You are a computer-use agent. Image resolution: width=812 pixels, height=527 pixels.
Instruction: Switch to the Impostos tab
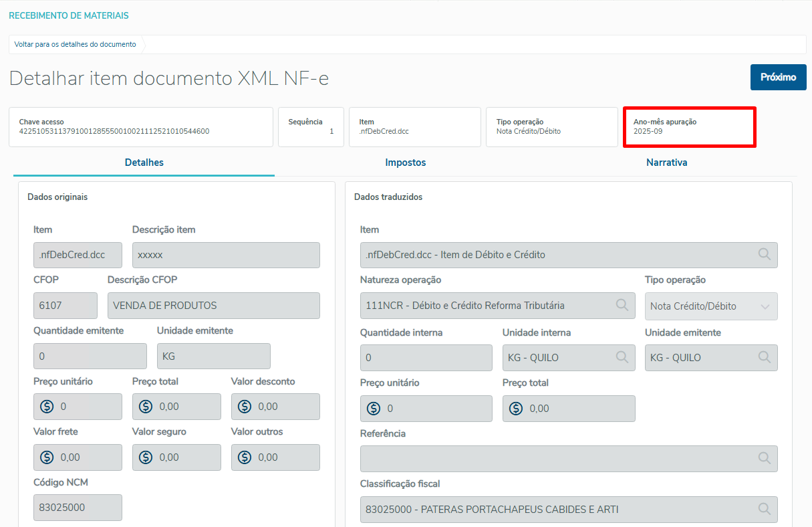tap(405, 163)
